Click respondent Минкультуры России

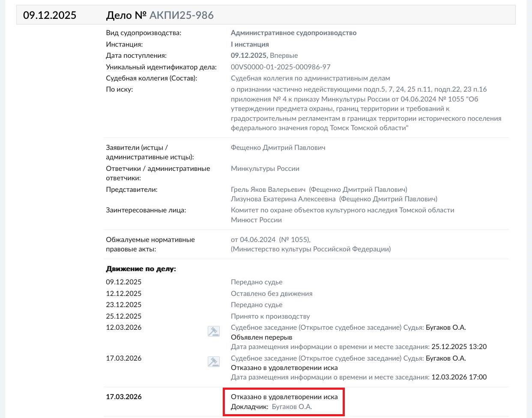[x=265, y=169]
